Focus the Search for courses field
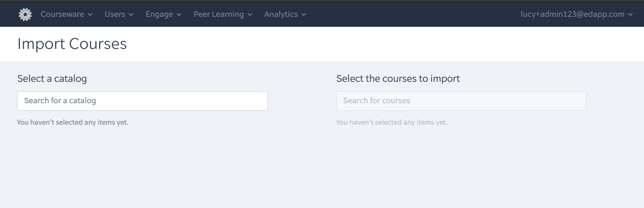This screenshot has height=208, width=644. (x=461, y=101)
